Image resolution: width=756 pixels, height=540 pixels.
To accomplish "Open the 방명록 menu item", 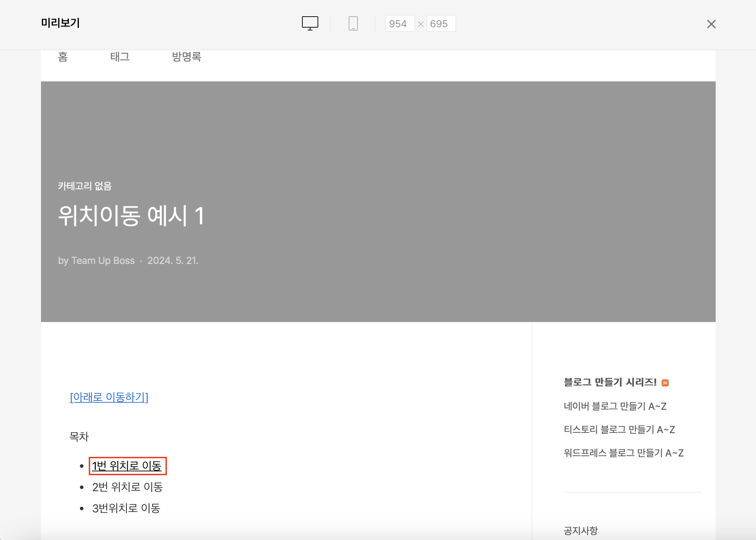I will [x=186, y=57].
